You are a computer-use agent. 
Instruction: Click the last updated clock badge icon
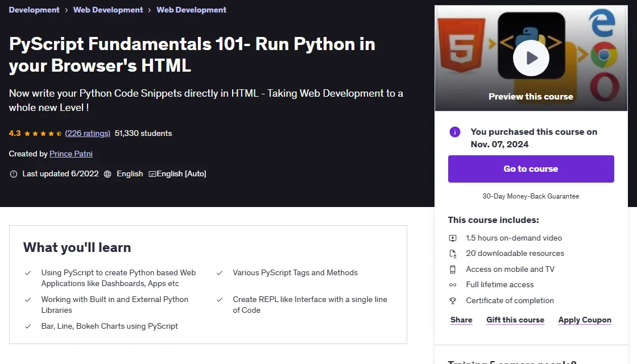coord(14,174)
